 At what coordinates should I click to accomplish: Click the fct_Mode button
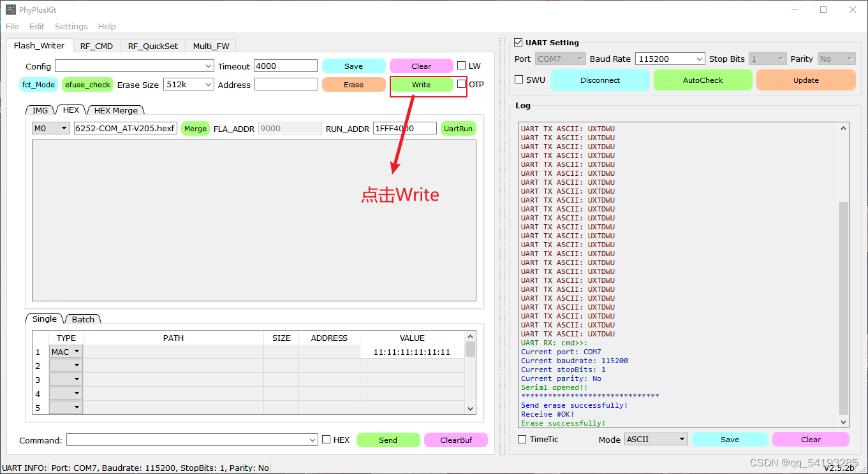[38, 85]
